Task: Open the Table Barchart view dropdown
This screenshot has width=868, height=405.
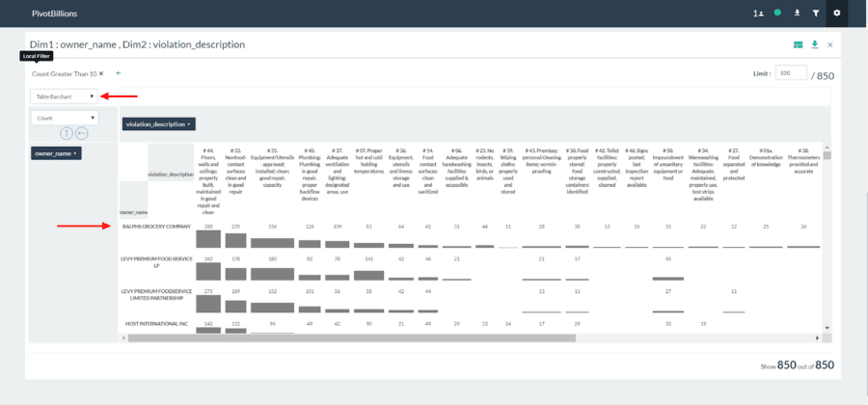Action: pos(64,96)
